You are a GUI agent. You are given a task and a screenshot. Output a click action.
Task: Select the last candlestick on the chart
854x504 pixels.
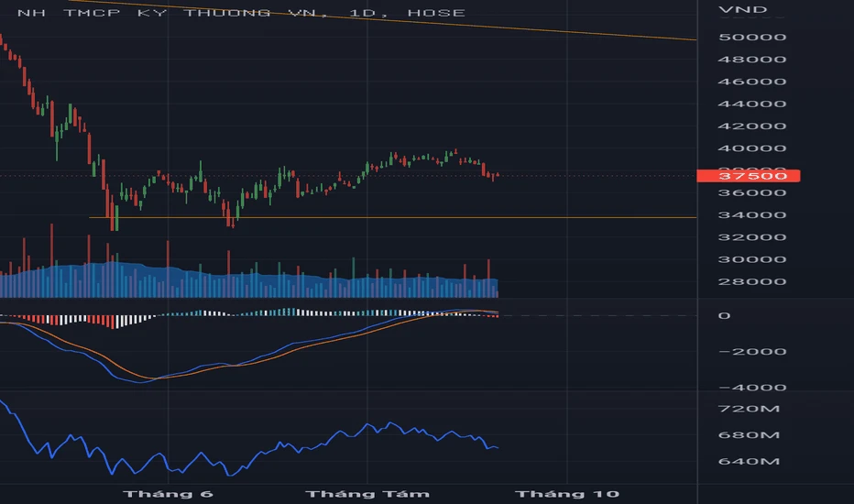(x=497, y=175)
